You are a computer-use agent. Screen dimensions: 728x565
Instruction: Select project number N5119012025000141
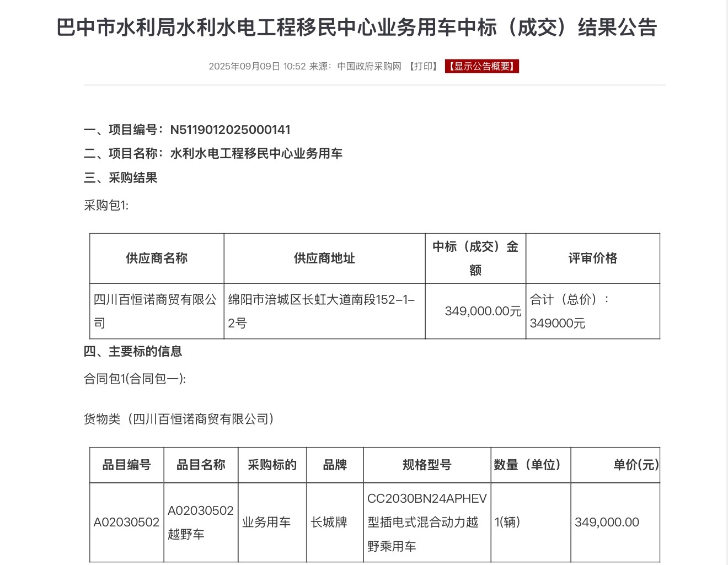click(x=230, y=130)
